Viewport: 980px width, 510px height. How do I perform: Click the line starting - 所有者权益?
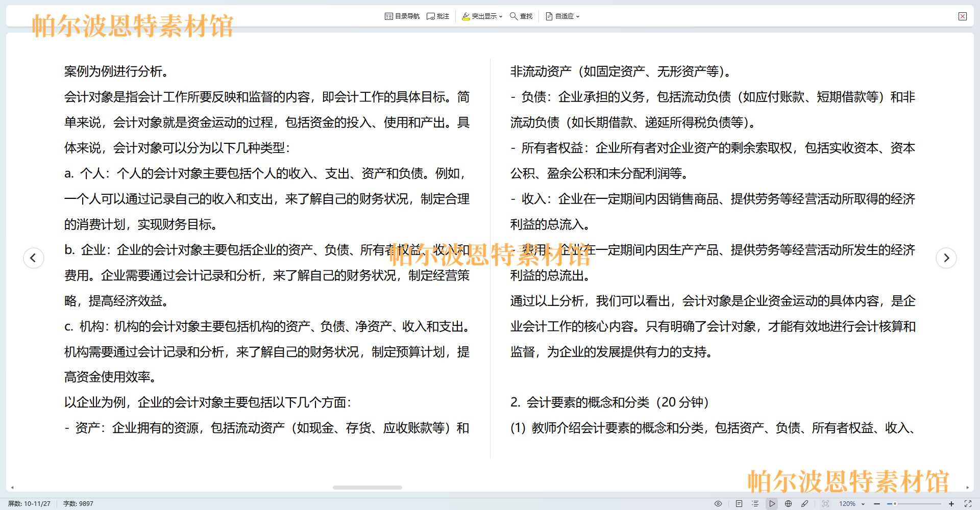pos(713,148)
